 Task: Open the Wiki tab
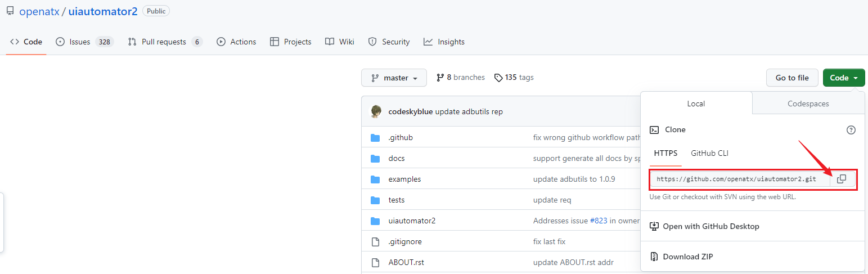(340, 42)
